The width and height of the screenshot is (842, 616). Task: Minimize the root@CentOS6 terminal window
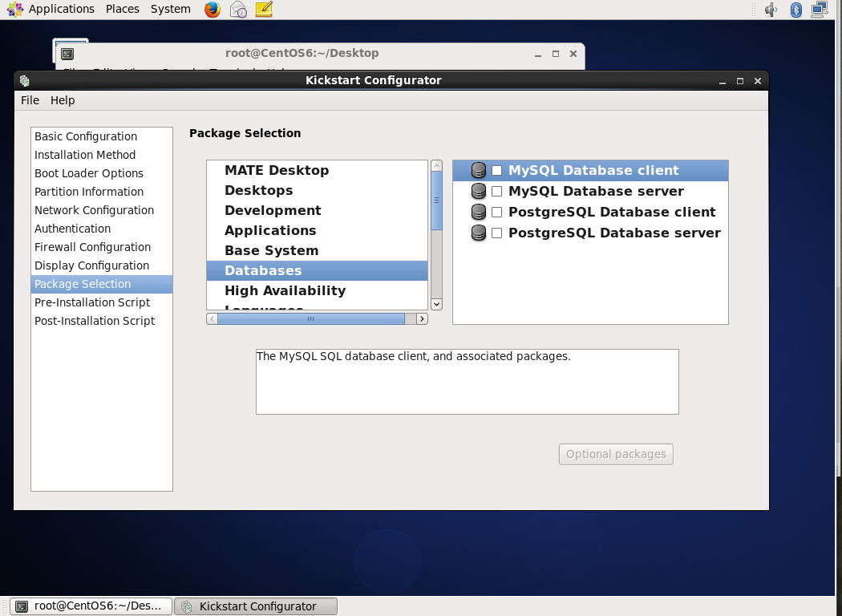click(x=538, y=54)
